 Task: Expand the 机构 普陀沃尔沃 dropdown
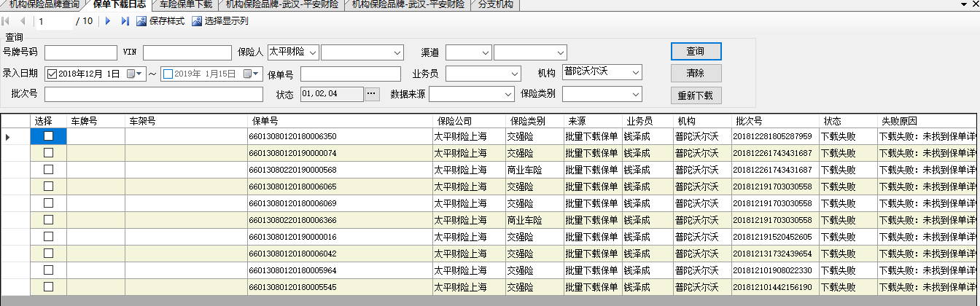pos(602,72)
